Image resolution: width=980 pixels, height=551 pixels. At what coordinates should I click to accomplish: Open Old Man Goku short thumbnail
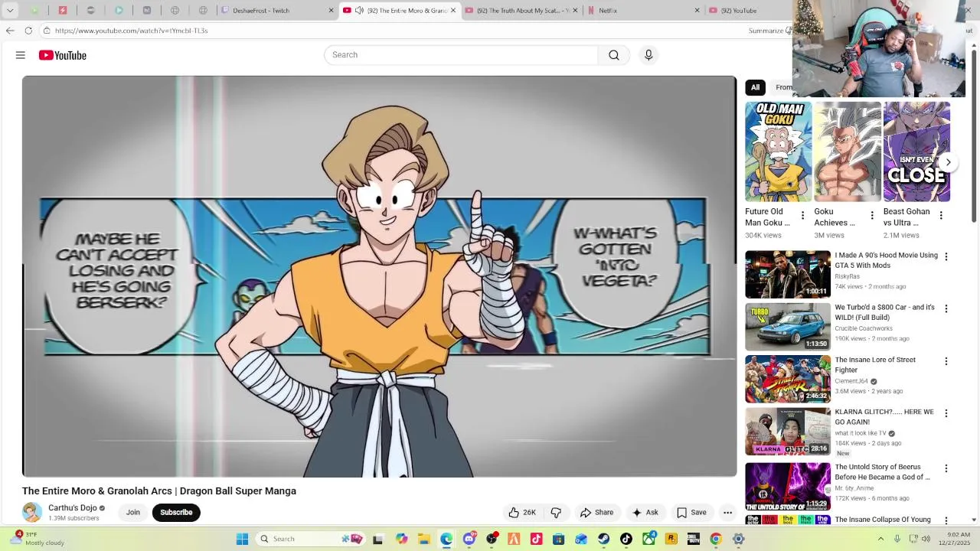779,152
